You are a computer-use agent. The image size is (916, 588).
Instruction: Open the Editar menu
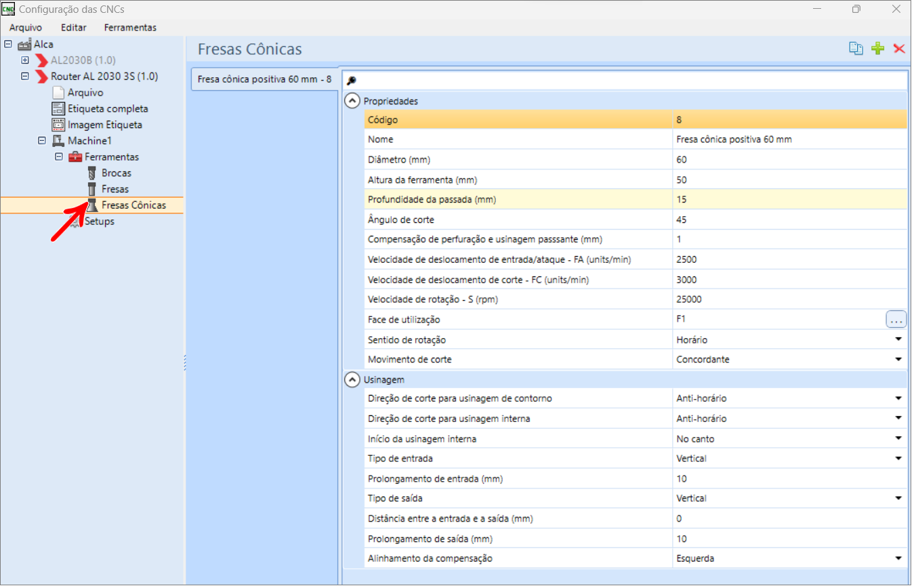[x=73, y=28]
